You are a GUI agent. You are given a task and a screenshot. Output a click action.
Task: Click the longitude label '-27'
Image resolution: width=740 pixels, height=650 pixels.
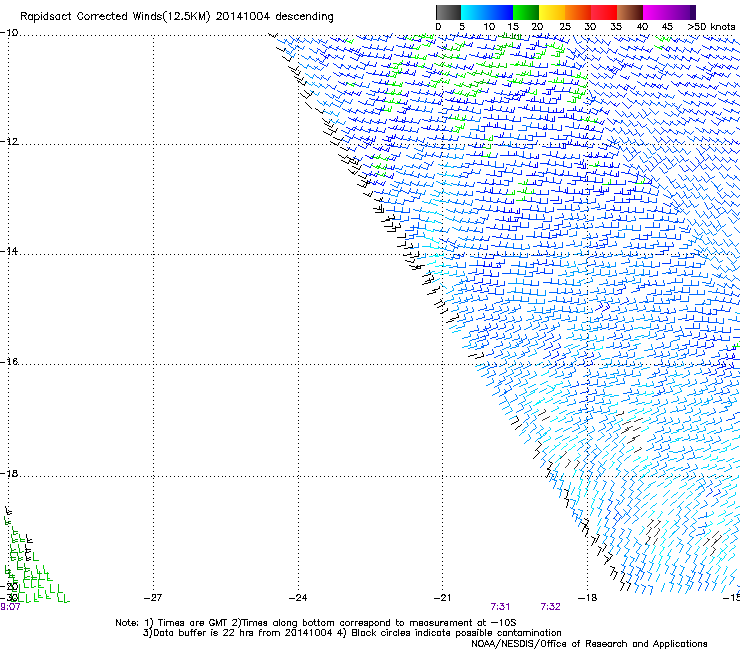click(x=153, y=598)
